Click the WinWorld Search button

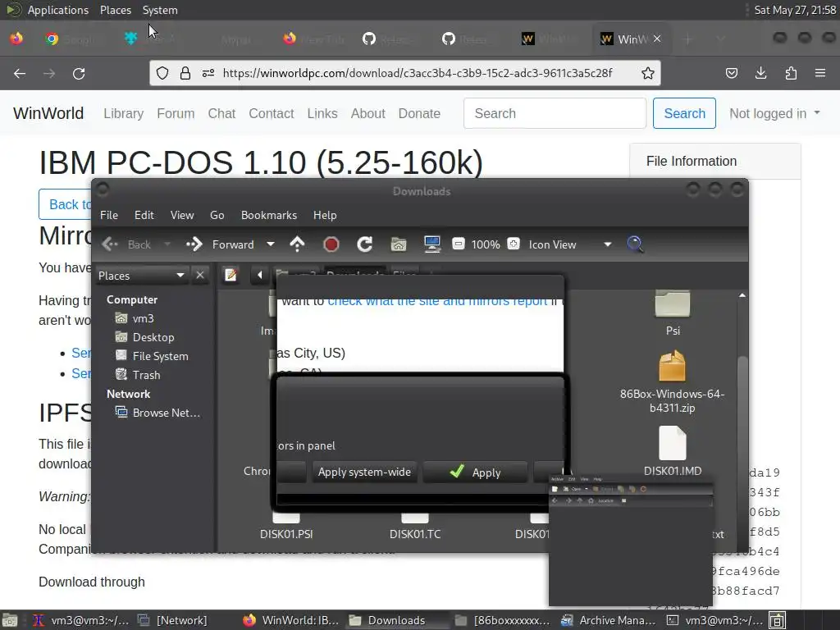684,113
